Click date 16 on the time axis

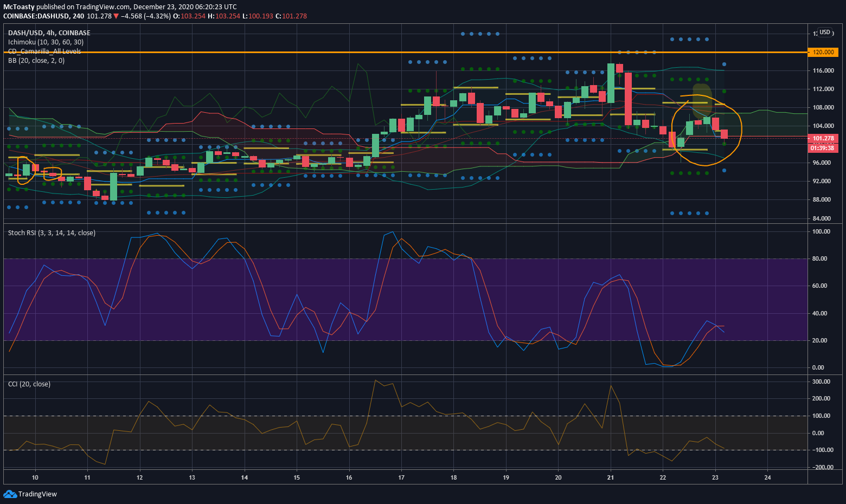coord(349,477)
